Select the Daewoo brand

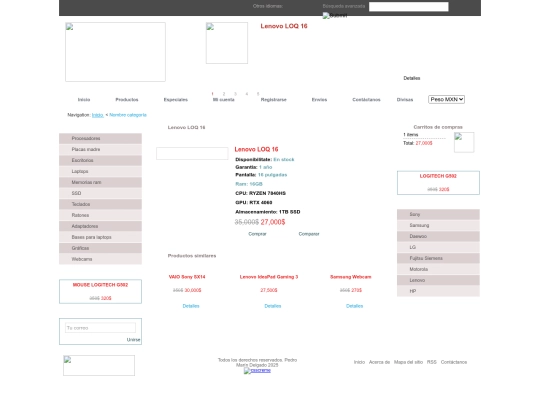point(438,237)
